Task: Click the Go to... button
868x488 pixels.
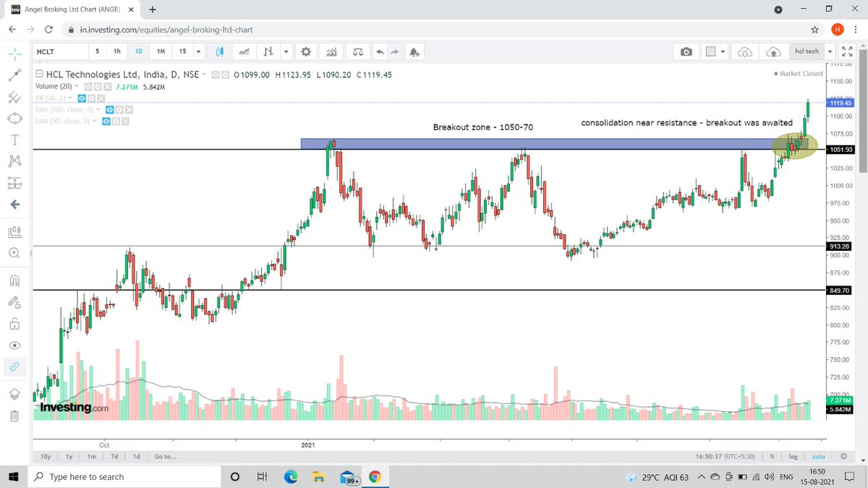Action: (x=165, y=456)
